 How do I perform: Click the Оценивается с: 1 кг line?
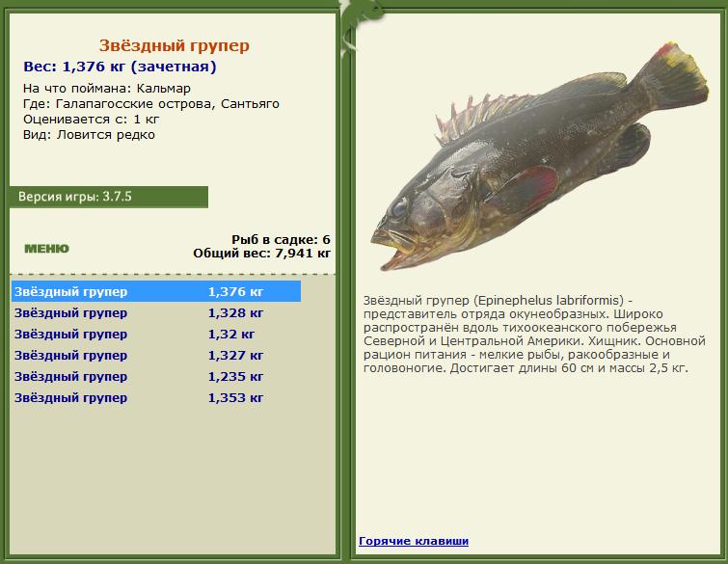[91, 120]
